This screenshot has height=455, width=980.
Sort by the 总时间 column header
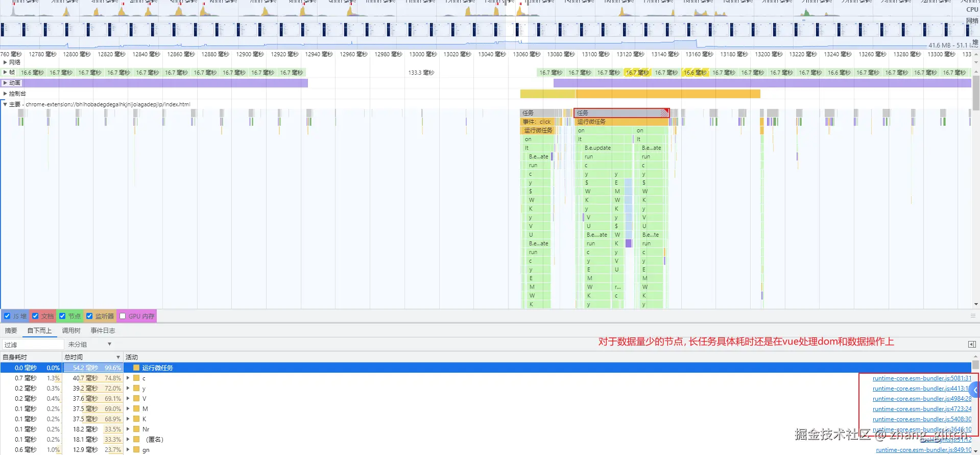pyautogui.click(x=92, y=357)
